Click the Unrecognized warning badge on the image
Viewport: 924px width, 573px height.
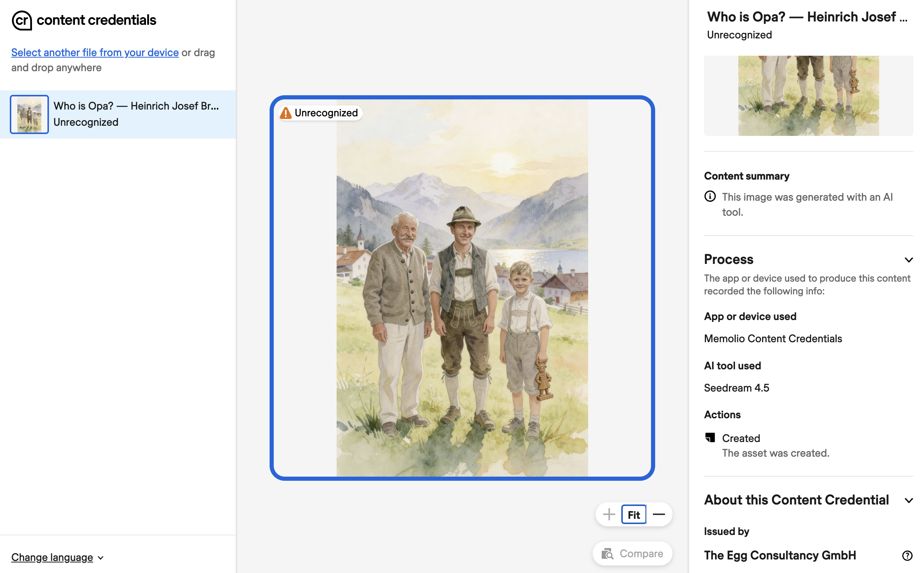[x=320, y=113]
